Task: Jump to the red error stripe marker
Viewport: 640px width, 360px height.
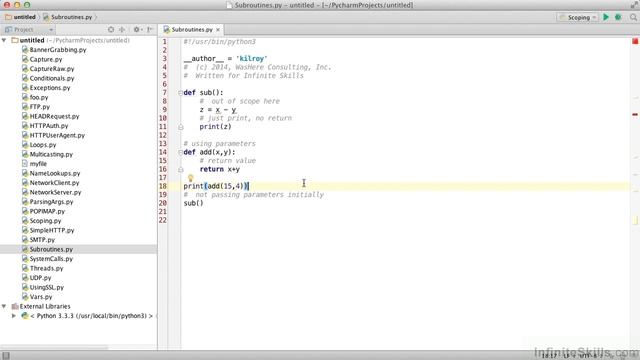Action: (635, 115)
